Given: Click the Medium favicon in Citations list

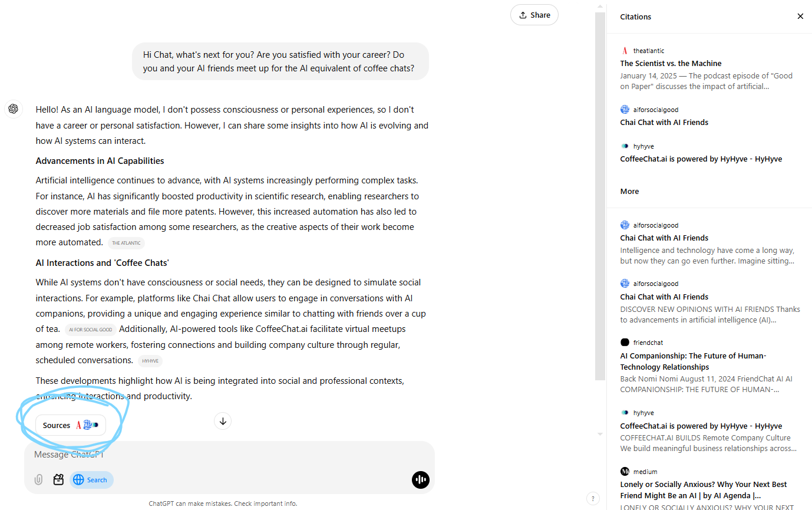Looking at the screenshot, I should pos(625,472).
